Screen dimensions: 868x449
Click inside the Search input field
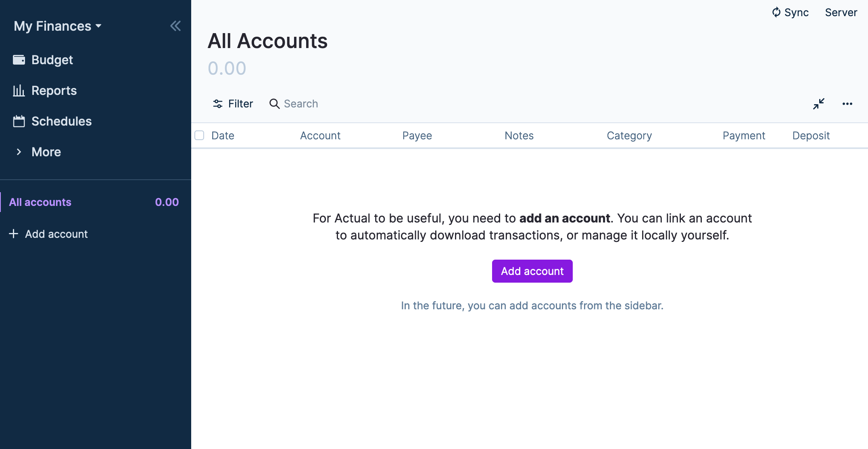[300, 104]
